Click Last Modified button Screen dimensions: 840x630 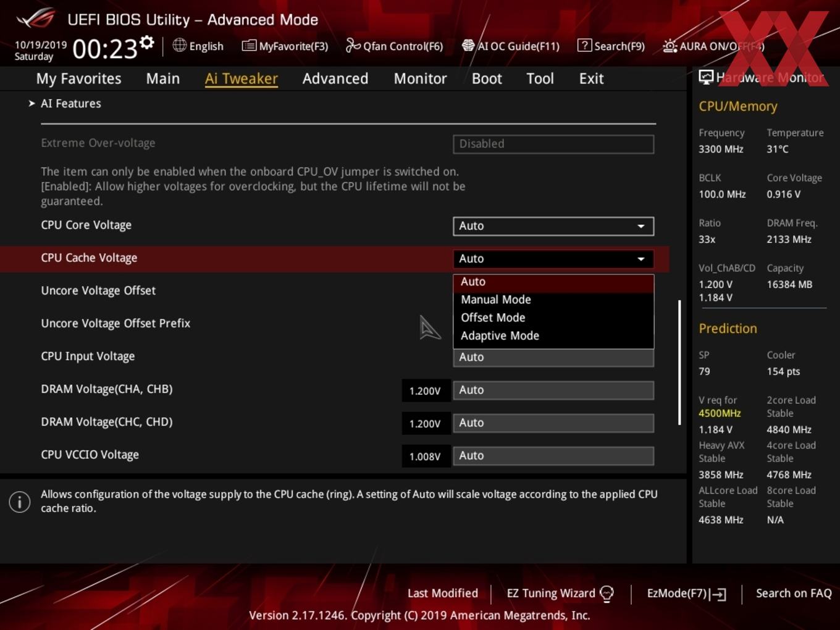[442, 594]
